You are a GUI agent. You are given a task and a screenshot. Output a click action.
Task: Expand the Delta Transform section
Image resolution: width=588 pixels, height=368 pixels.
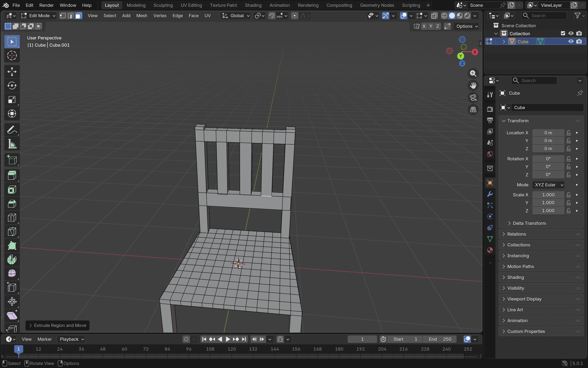529,223
